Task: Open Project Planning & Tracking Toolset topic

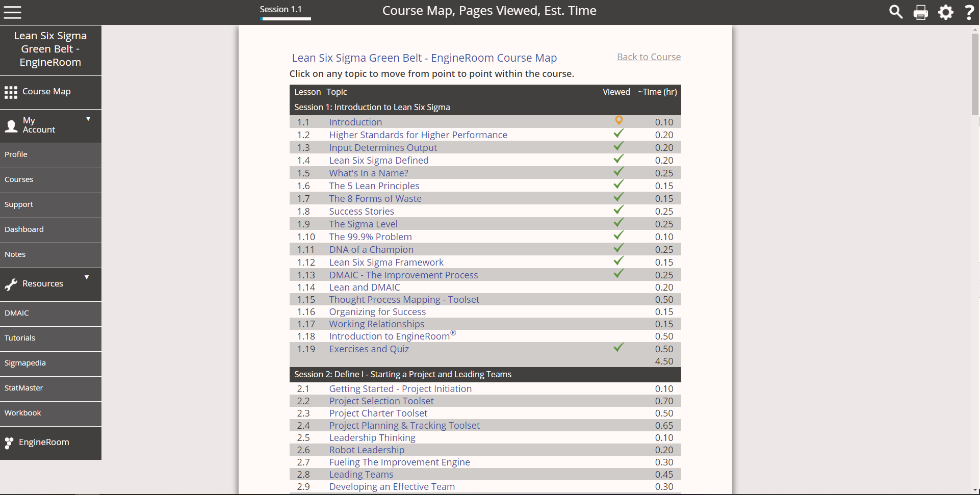Action: click(x=404, y=426)
